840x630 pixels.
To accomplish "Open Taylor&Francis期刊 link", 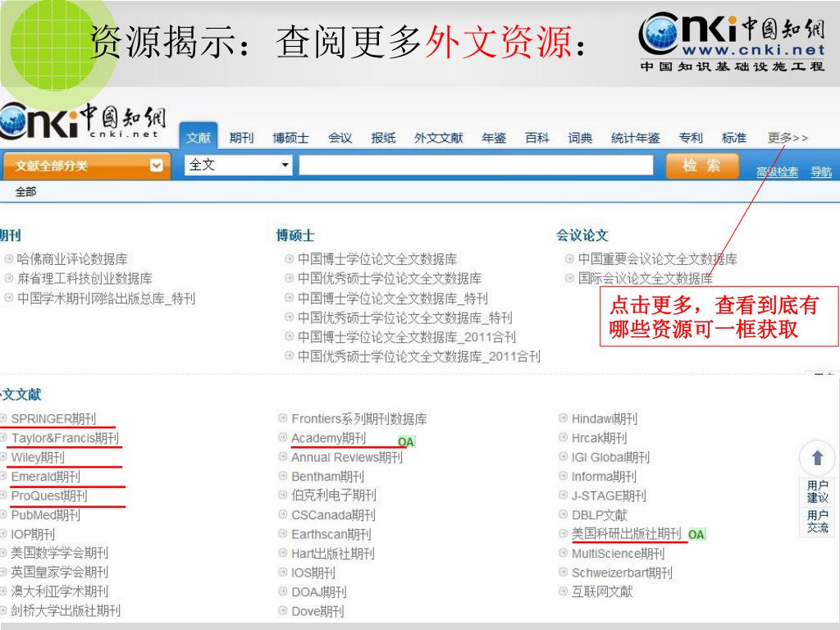I will tap(65, 438).
